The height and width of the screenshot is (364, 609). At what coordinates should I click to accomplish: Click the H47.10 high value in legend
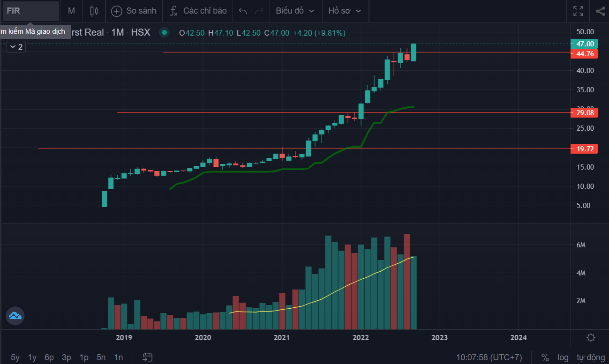[x=221, y=33]
